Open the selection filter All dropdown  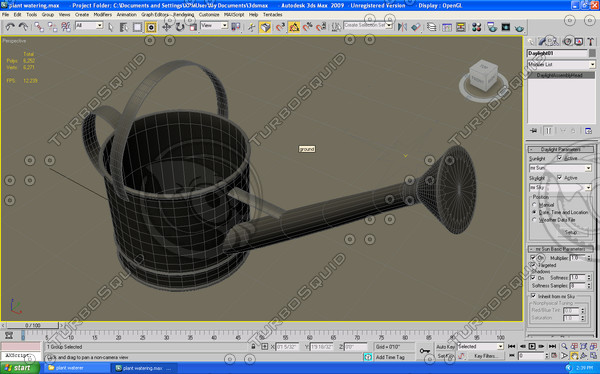[89, 26]
